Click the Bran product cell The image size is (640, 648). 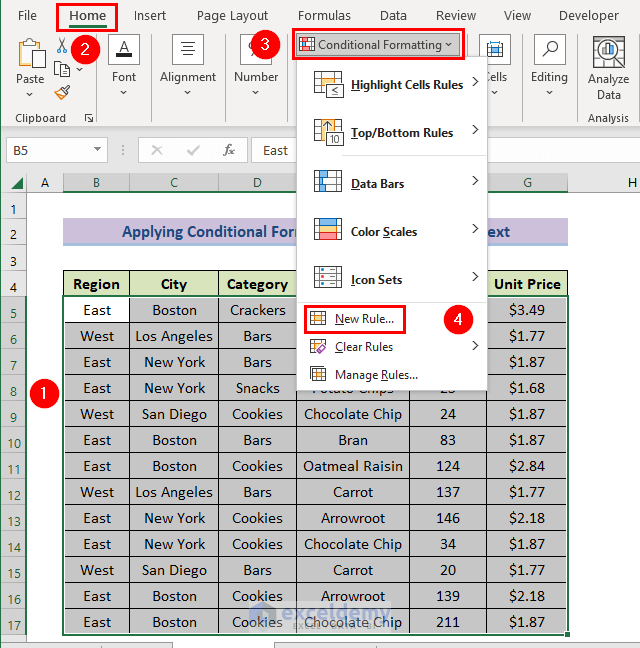click(353, 440)
